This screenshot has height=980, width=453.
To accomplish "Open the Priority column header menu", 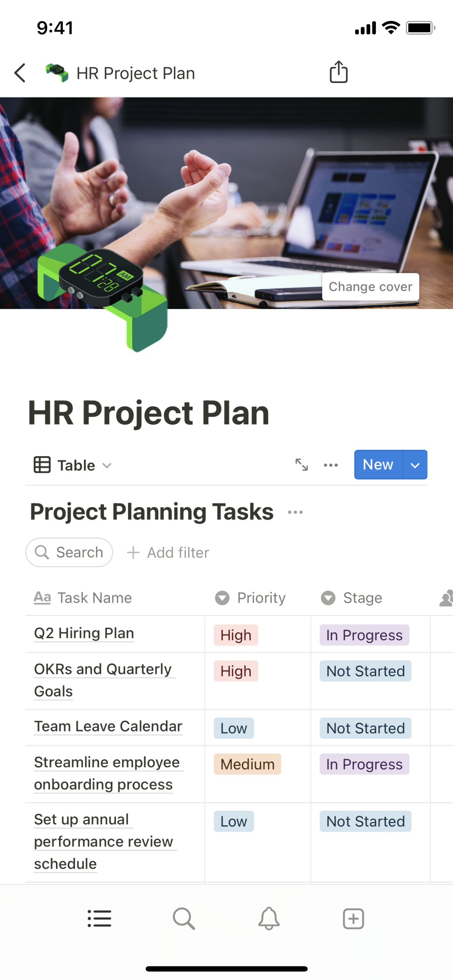I will pos(251,598).
